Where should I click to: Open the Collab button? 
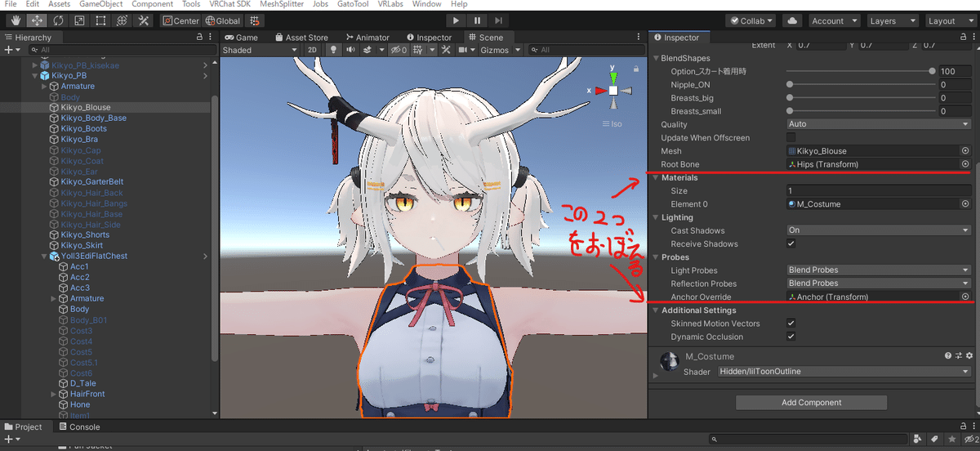[751, 20]
